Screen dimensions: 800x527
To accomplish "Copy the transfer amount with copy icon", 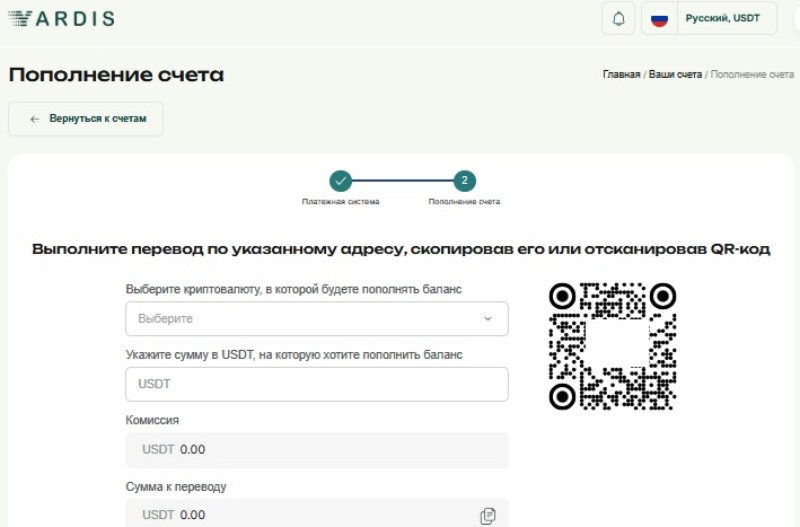I will click(488, 516).
